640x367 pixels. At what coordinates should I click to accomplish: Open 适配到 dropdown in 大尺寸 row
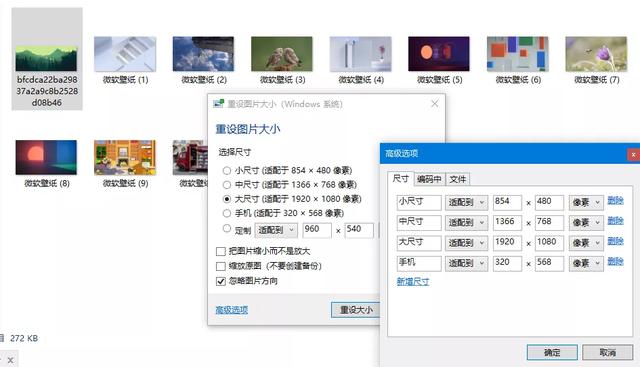point(466,243)
